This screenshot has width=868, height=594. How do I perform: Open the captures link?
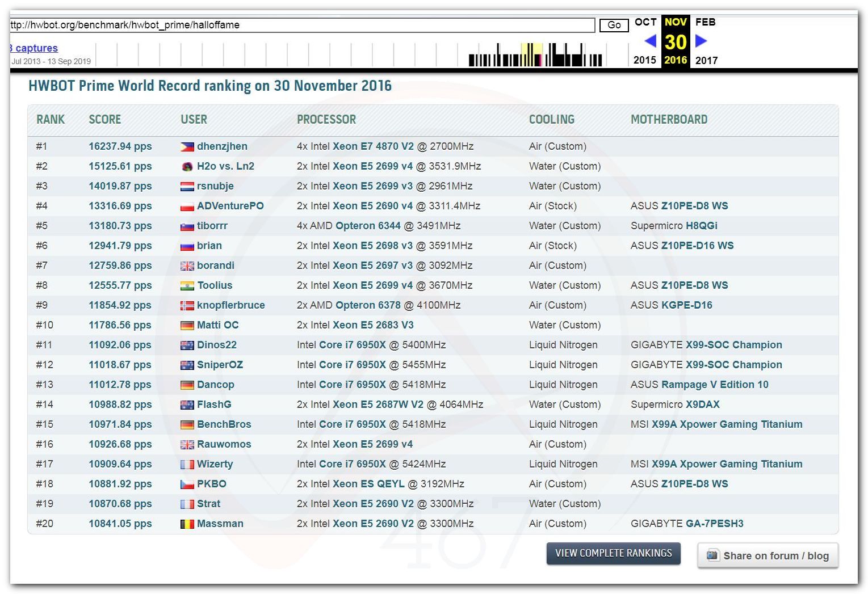36,48
